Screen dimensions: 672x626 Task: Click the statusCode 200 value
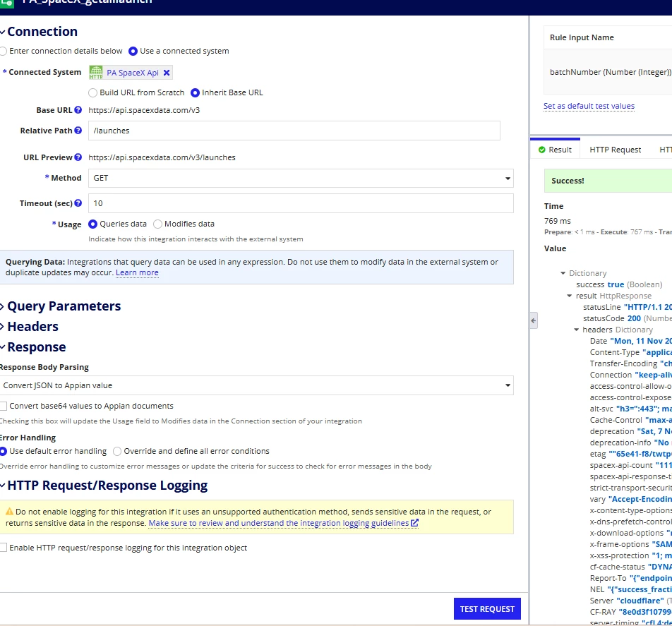point(634,318)
